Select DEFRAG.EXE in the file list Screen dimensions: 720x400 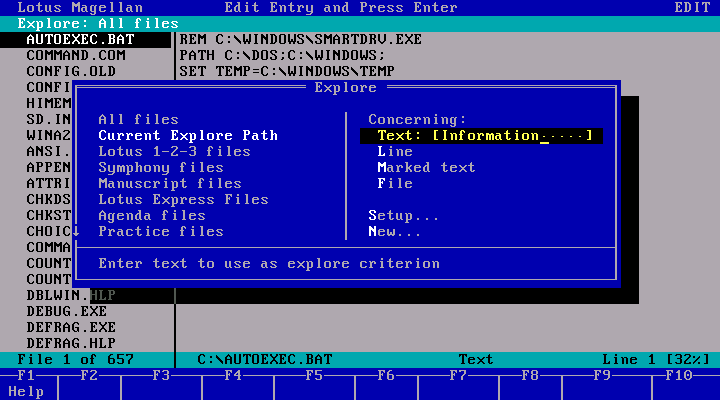[71, 327]
